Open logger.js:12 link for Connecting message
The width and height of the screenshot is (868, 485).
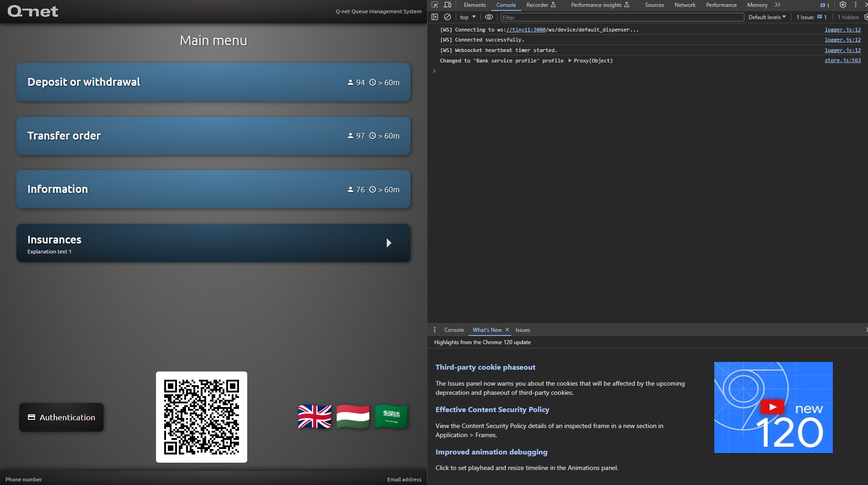pos(842,30)
